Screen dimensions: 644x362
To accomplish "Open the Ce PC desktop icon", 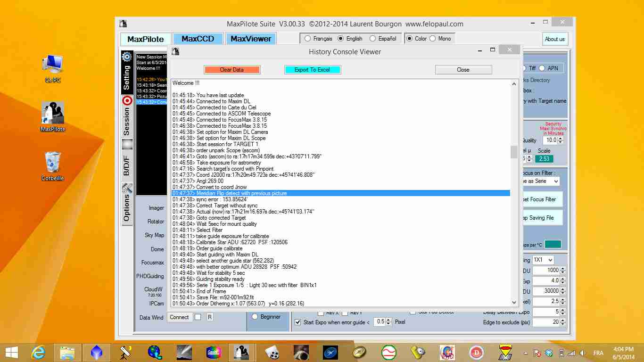I will [x=53, y=69].
